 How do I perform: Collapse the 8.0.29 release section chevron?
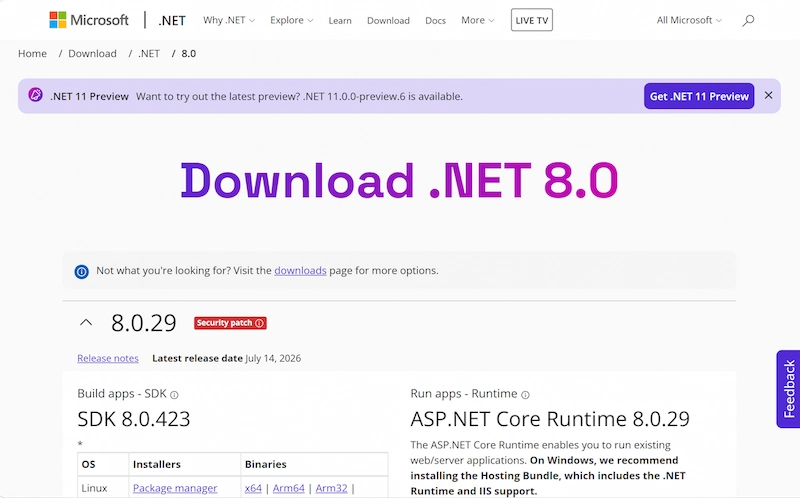tap(86, 322)
